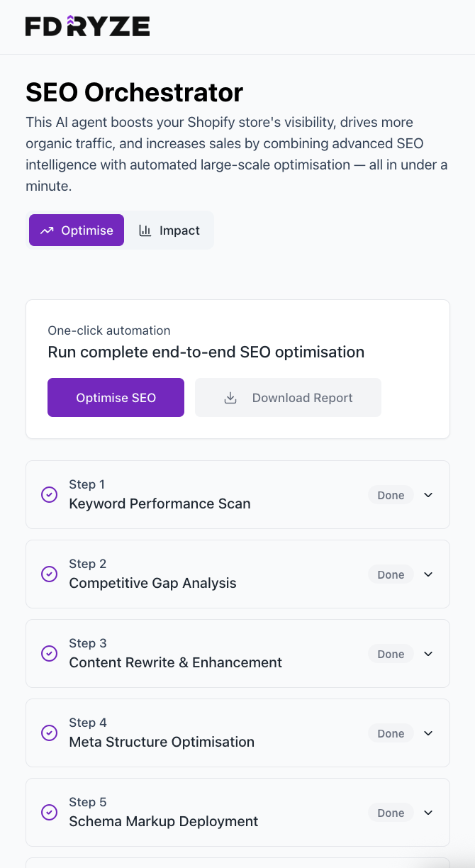Expand the Meta Structure Optimisation chevron
Screen dimensions: 475x868
pos(428,733)
